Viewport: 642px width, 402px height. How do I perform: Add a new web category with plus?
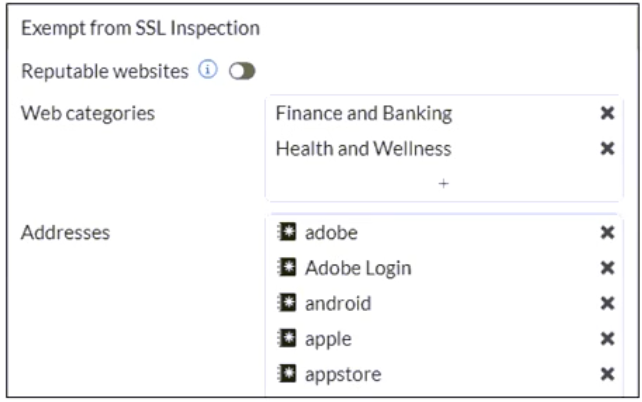pyautogui.click(x=443, y=184)
